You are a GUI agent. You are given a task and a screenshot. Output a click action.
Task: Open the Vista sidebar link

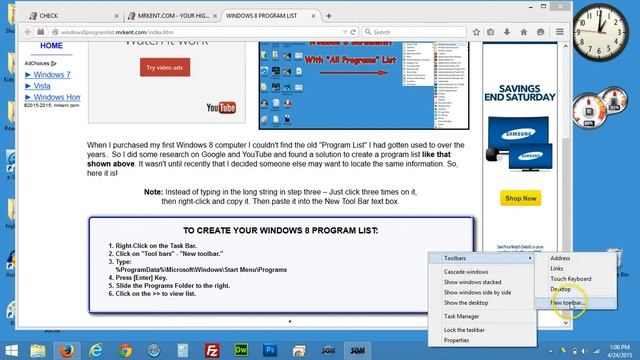coord(42,86)
